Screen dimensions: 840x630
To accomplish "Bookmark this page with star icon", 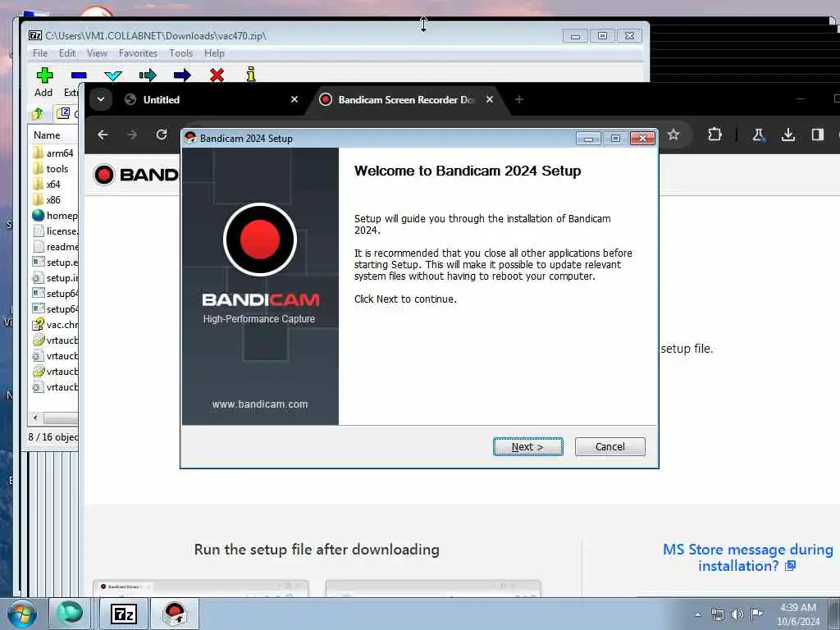I will (673, 135).
